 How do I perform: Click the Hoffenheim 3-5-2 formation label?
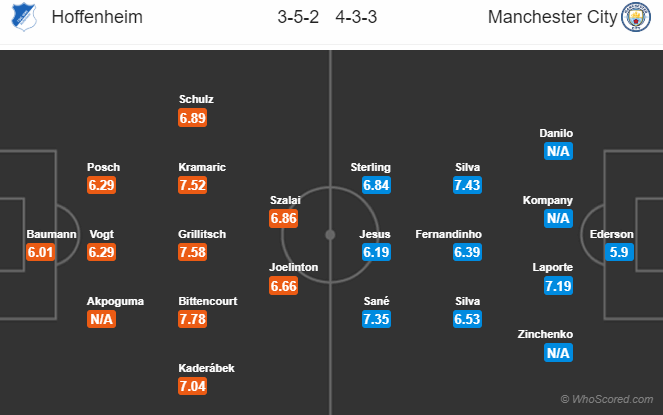pos(299,18)
